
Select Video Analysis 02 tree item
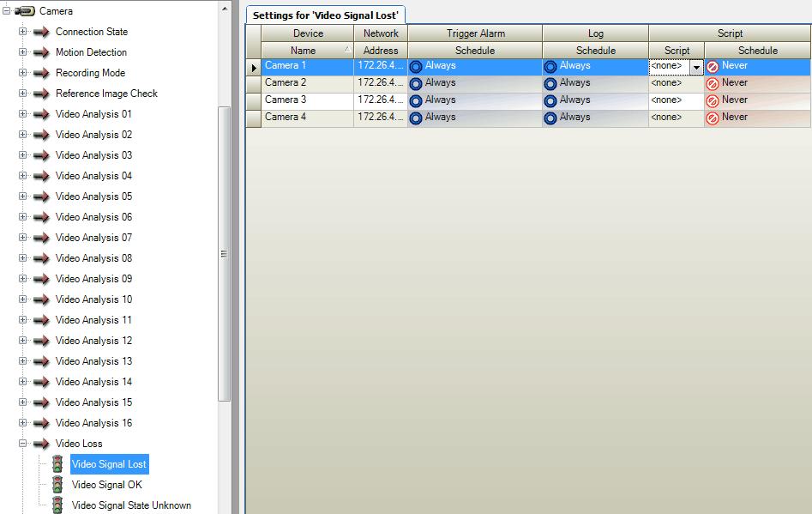click(93, 135)
